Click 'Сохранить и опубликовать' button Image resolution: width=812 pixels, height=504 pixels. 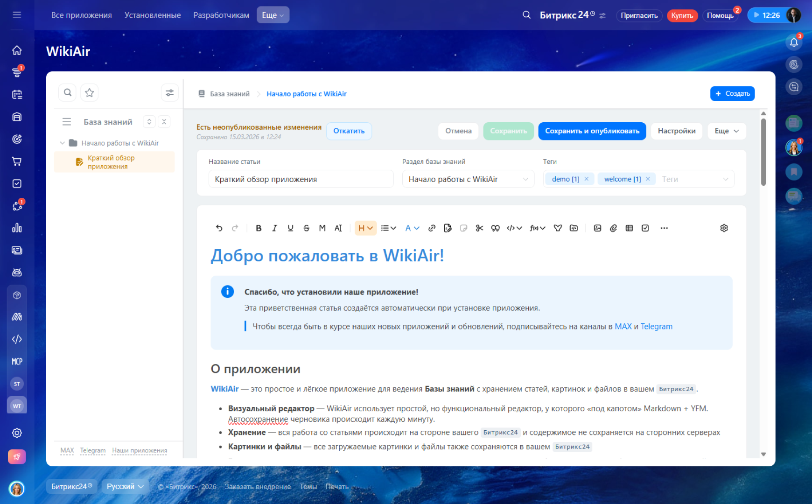point(592,131)
